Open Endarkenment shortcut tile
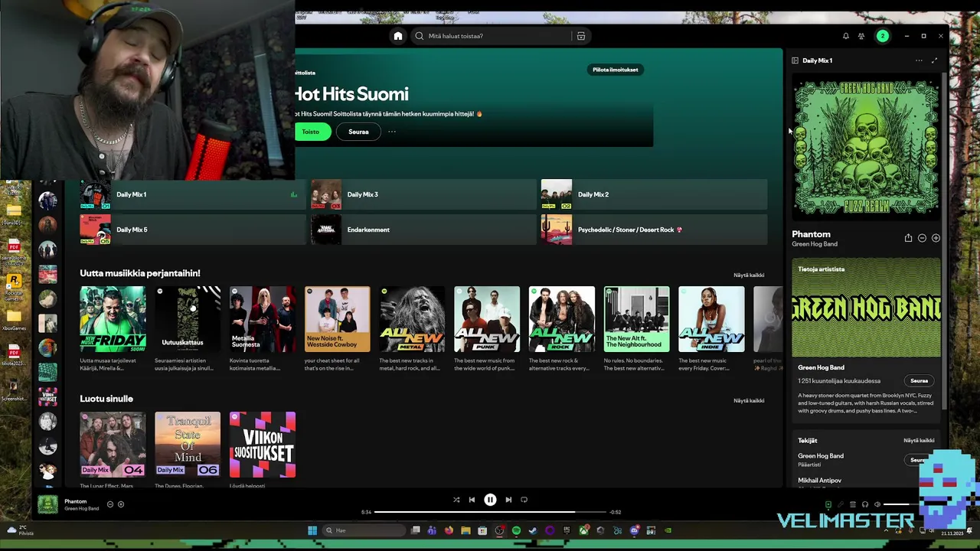This screenshot has height=551, width=980. point(423,230)
